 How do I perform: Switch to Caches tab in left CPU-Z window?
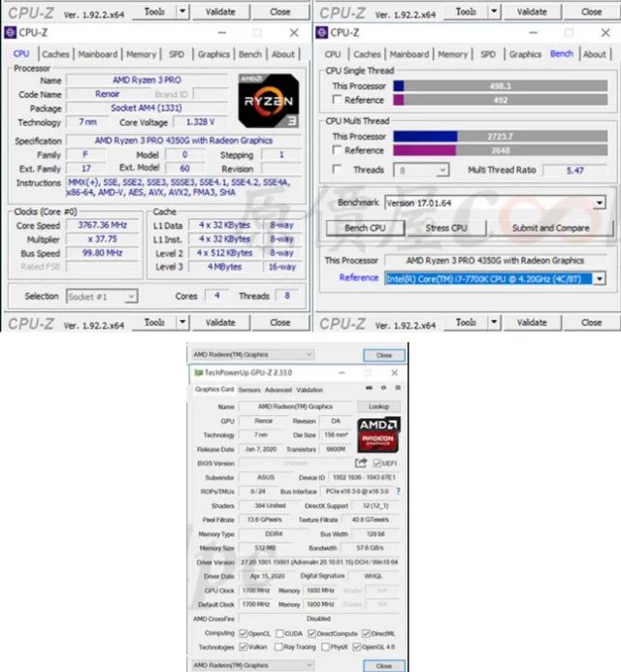pos(55,54)
